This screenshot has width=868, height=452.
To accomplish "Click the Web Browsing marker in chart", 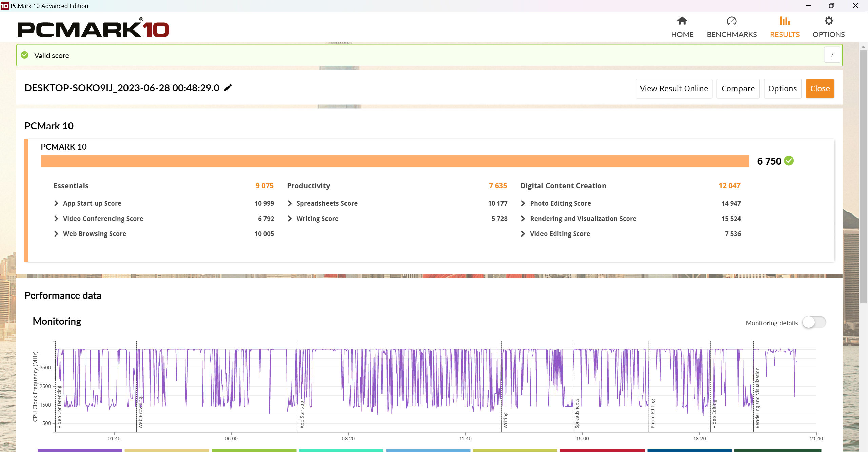I will pos(140,412).
